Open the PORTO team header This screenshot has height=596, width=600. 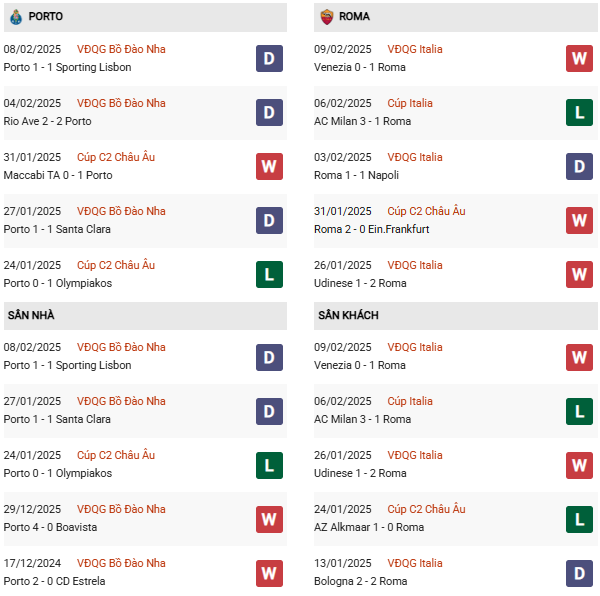[46, 16]
